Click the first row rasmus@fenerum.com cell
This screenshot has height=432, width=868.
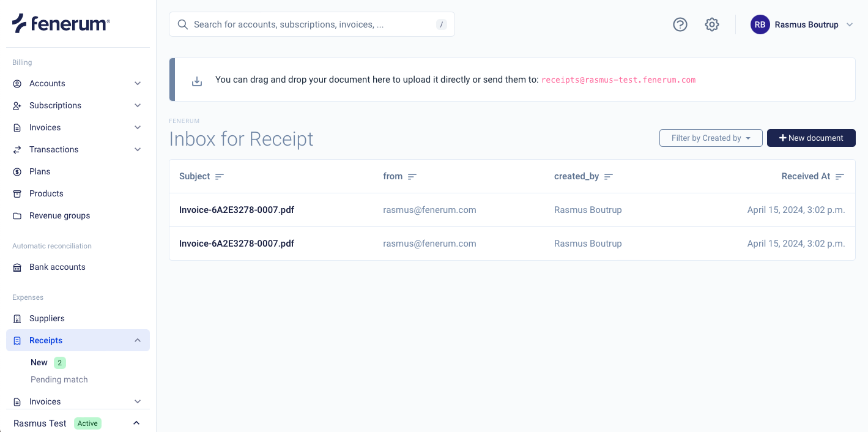click(x=429, y=210)
